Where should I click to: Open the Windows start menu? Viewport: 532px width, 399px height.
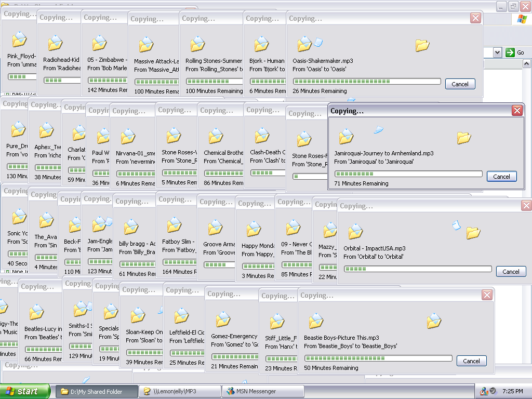coord(25,392)
